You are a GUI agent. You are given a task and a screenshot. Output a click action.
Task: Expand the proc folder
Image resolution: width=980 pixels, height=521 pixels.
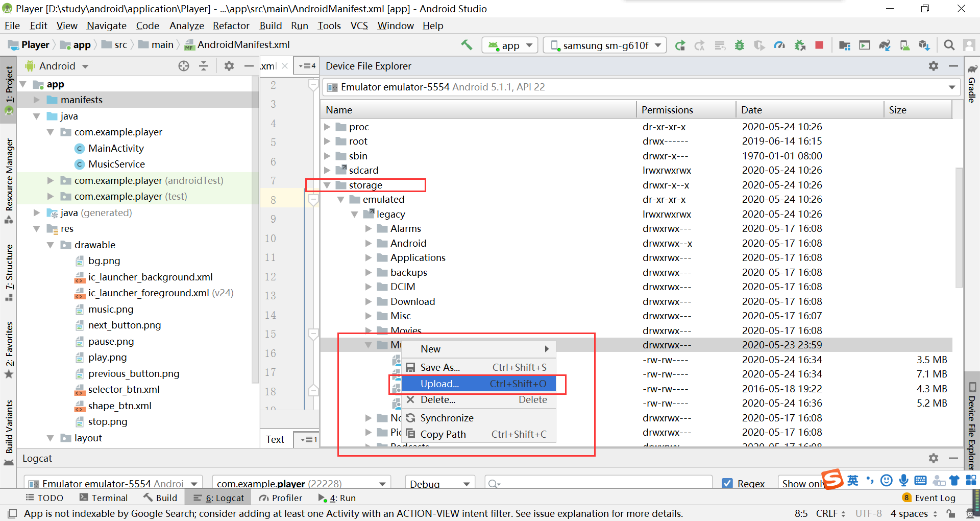[x=327, y=127]
